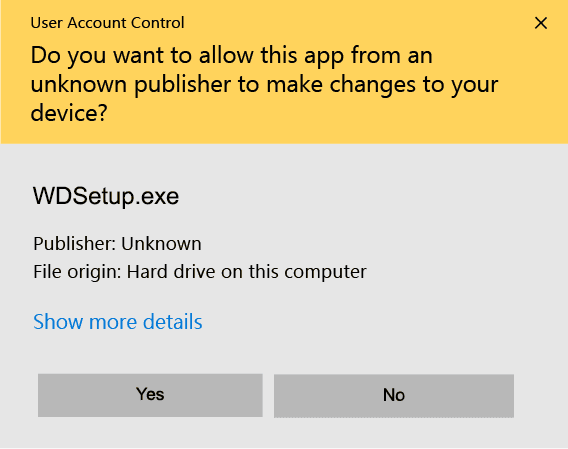Click the User Account Control title text
The width and height of the screenshot is (568, 449).
[108, 22]
